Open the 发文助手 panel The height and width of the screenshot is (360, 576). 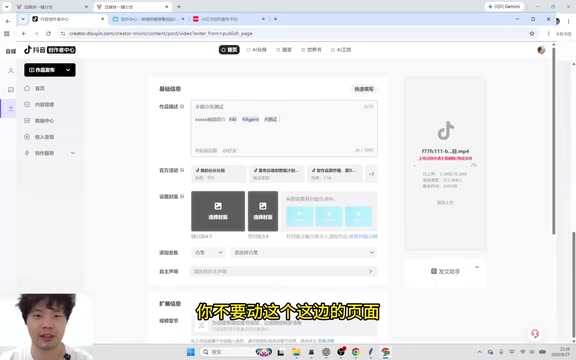click(x=445, y=271)
